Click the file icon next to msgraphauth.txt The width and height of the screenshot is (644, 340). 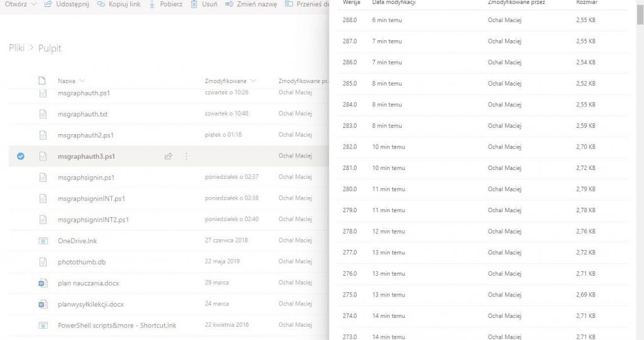[43, 114]
